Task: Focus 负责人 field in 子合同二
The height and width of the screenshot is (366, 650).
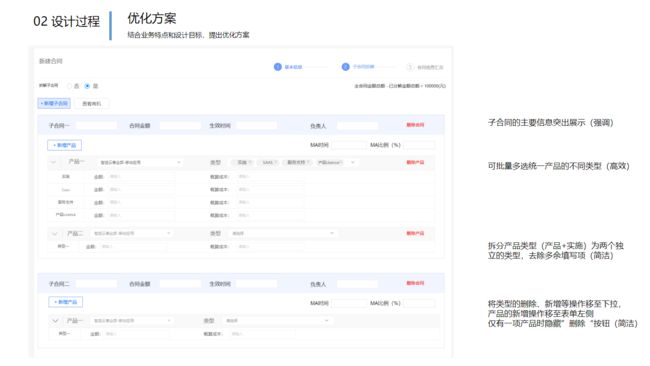Action: [x=357, y=284]
